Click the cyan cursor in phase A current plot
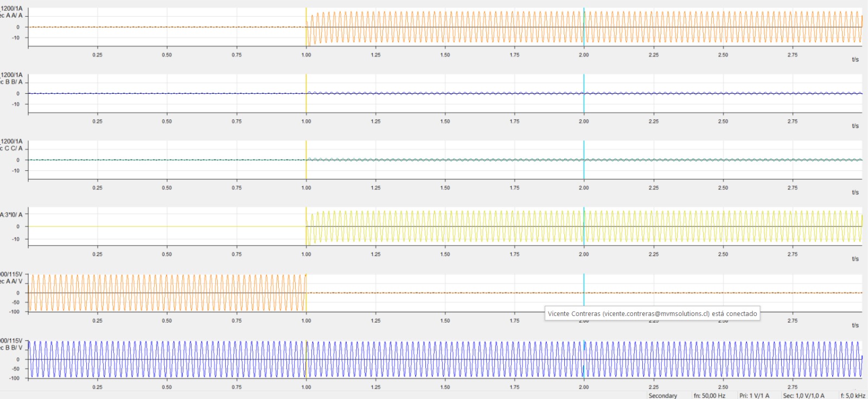The height and width of the screenshot is (399, 868). (x=584, y=16)
